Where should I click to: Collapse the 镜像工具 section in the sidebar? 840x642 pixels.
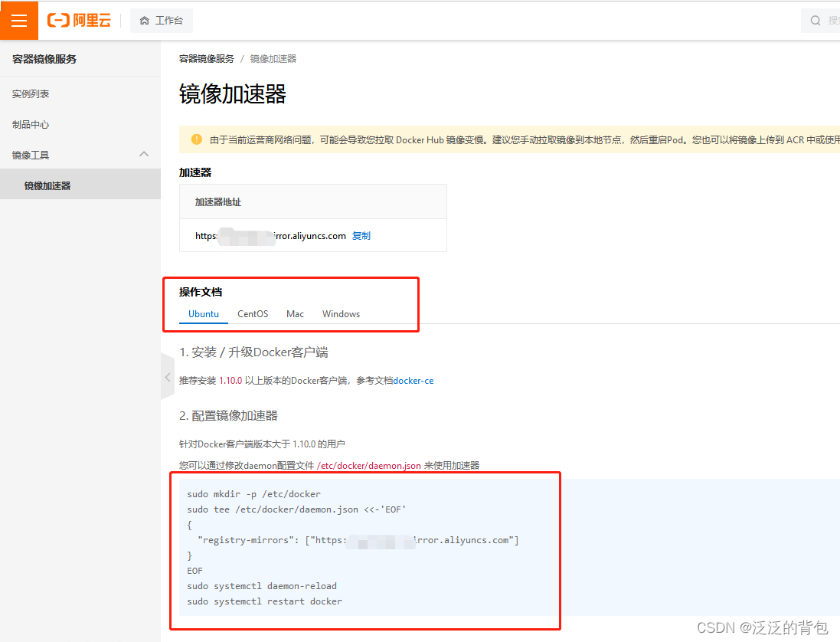click(x=143, y=154)
